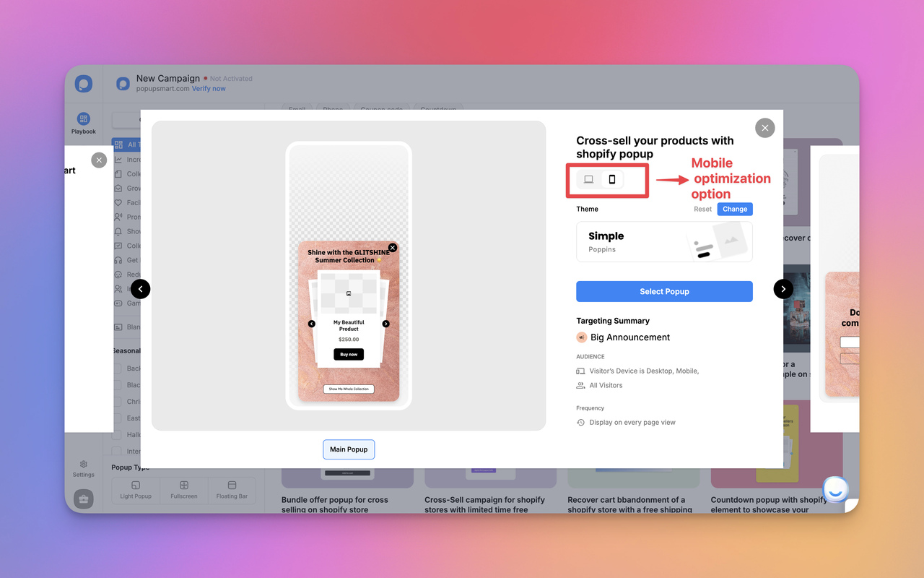Screen dimensions: 924x578
Task: Click the campaign logo beside New Campaign
Action: pos(123,84)
